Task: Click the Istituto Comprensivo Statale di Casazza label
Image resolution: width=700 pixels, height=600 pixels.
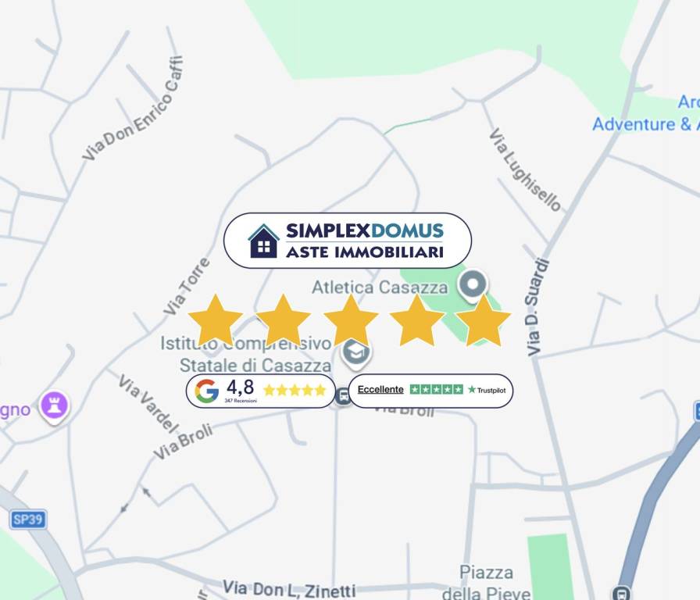Action: (246, 355)
